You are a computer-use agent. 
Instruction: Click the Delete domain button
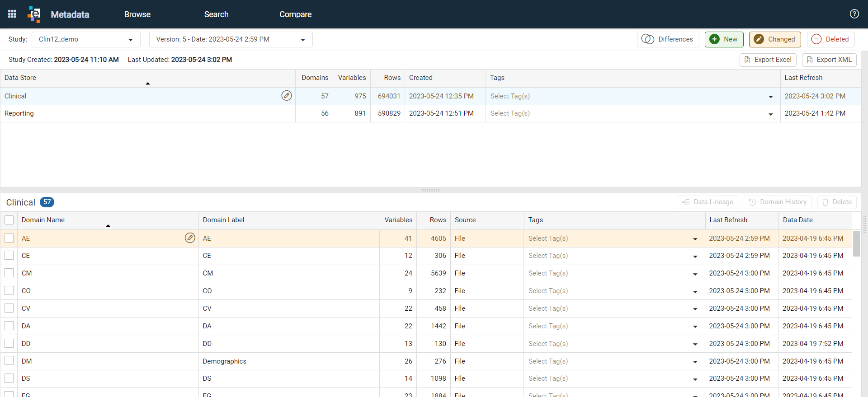[837, 202]
